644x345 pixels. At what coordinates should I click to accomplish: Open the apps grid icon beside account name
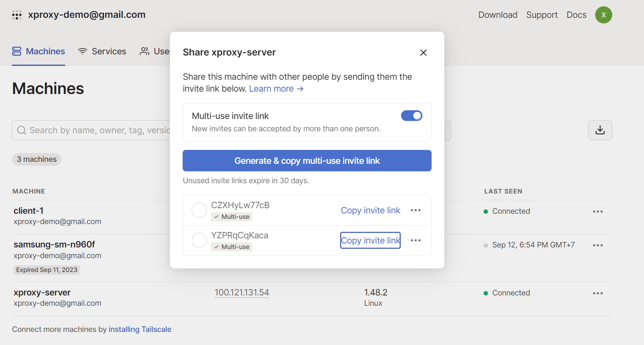[x=17, y=15]
